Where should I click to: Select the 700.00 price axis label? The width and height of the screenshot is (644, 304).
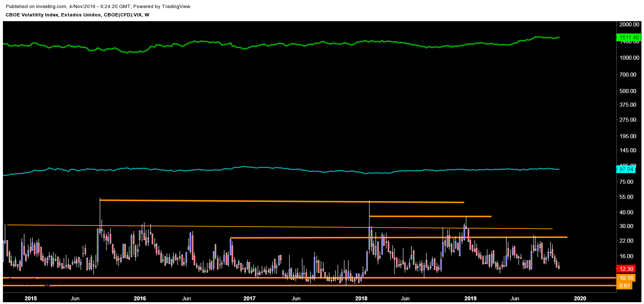pyautogui.click(x=628, y=74)
